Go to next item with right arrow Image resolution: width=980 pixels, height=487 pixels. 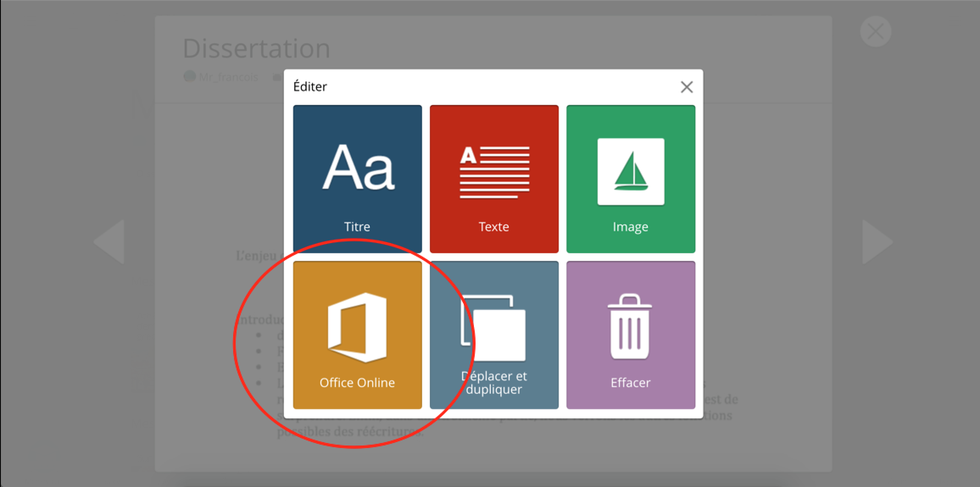(877, 242)
